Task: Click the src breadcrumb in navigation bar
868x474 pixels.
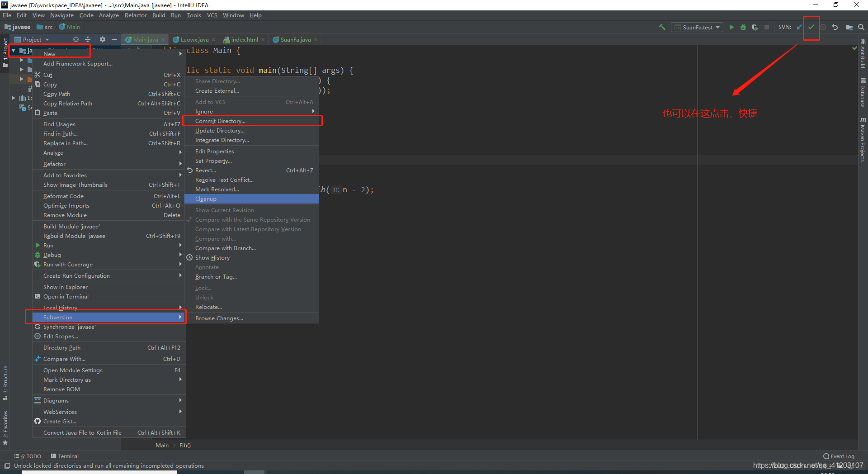Action: [x=45, y=27]
